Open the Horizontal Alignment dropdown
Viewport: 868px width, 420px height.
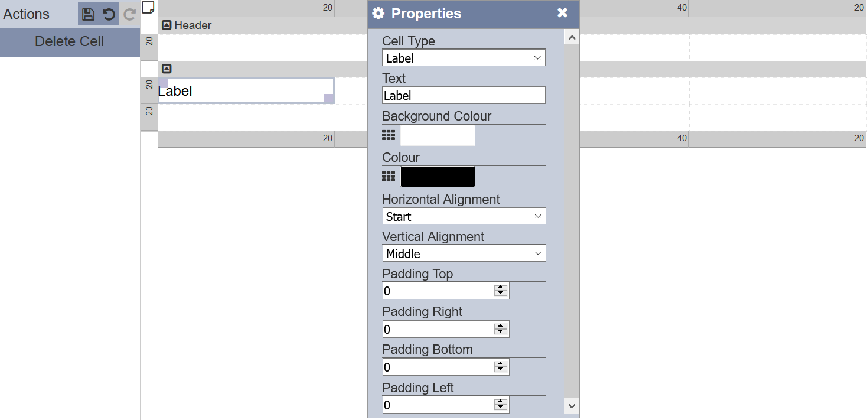pos(464,216)
